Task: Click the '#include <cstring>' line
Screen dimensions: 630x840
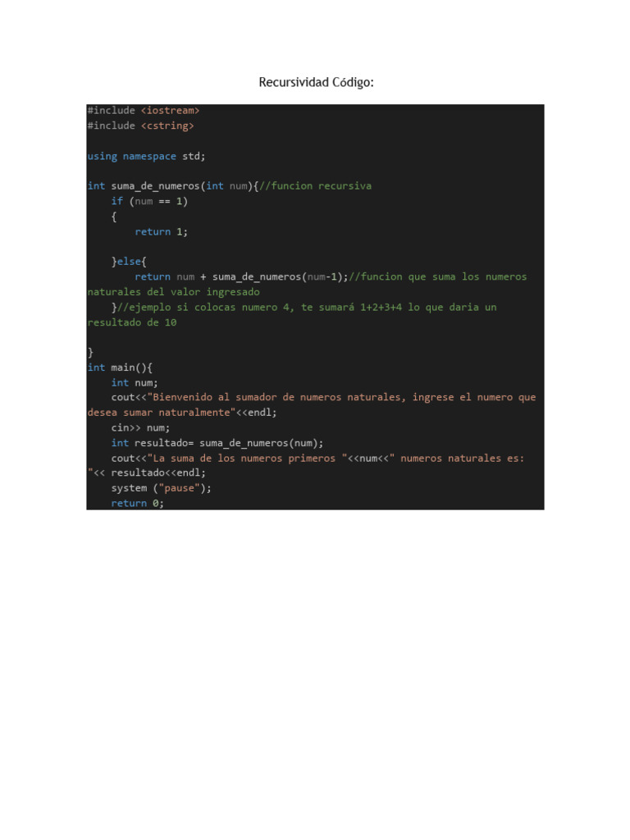Action: 141,126
